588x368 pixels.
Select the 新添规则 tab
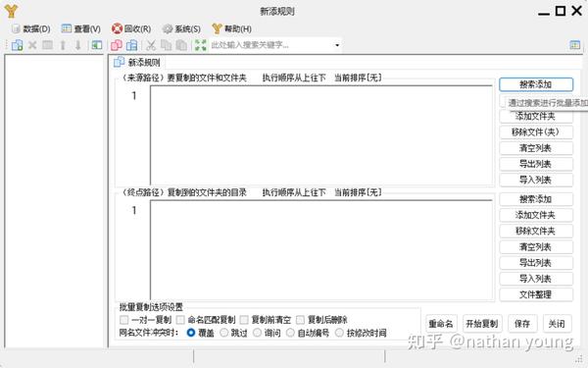click(137, 62)
